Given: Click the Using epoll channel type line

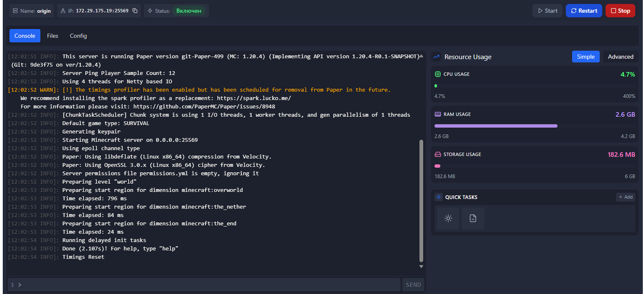Looking at the screenshot, I should [101, 148].
